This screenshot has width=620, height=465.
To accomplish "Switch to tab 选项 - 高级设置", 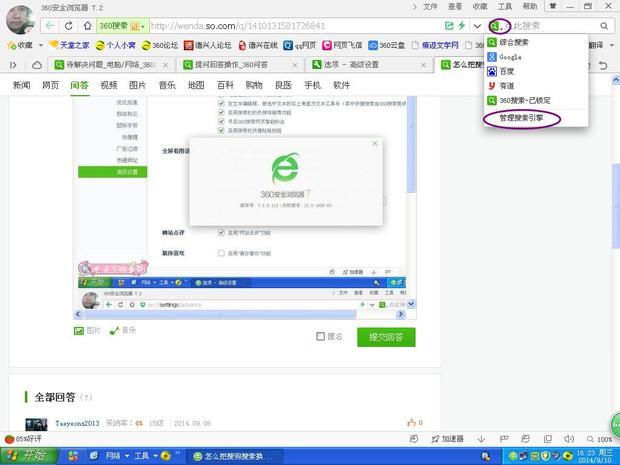I will click(369, 65).
